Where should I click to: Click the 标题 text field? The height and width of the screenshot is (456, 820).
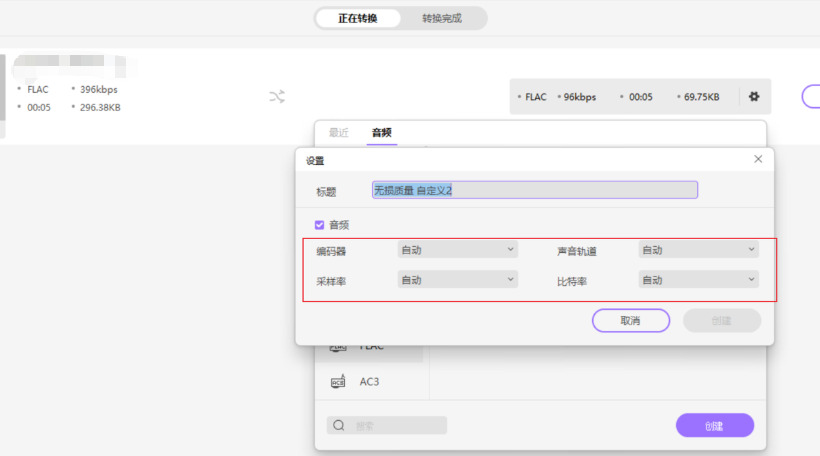point(534,190)
